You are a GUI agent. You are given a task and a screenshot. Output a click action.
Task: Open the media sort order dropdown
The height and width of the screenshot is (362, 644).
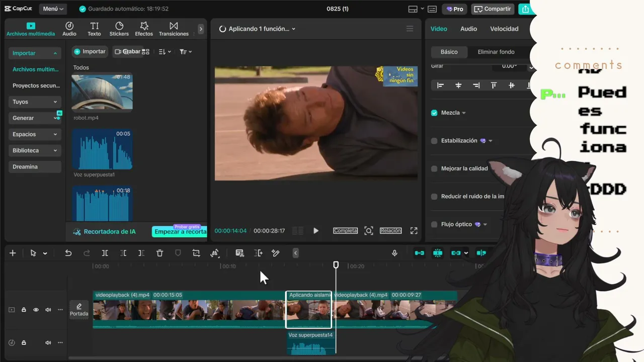point(165,52)
